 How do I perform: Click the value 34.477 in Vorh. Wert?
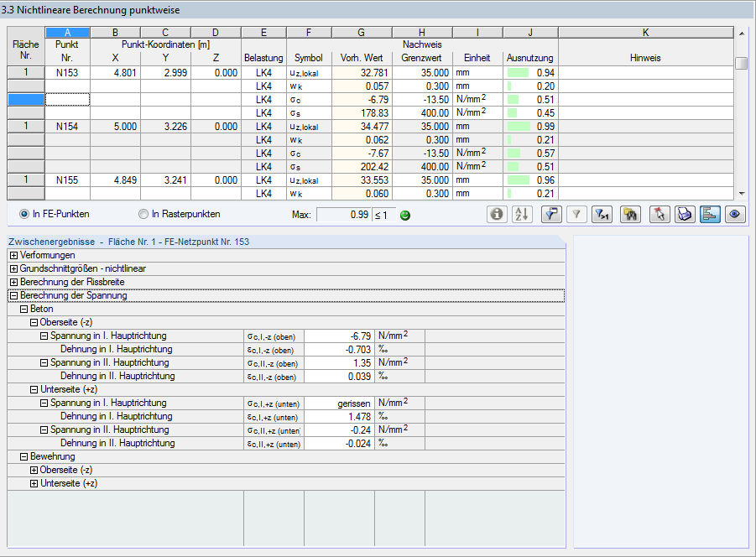point(362,127)
